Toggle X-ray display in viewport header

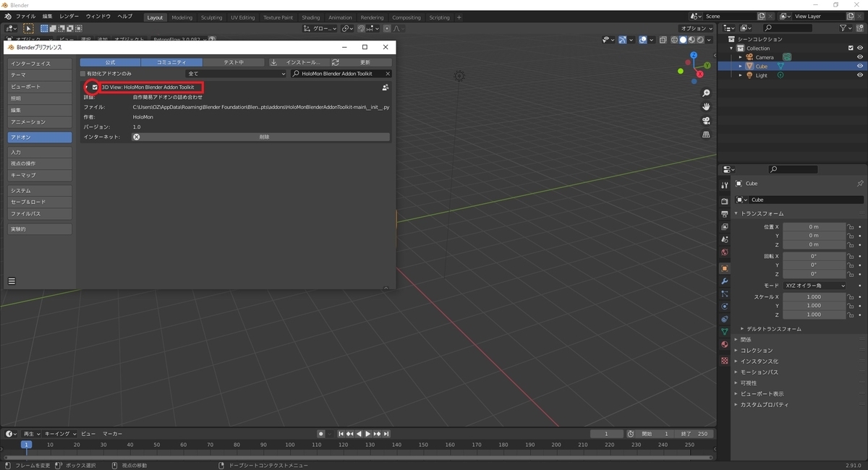click(x=663, y=40)
